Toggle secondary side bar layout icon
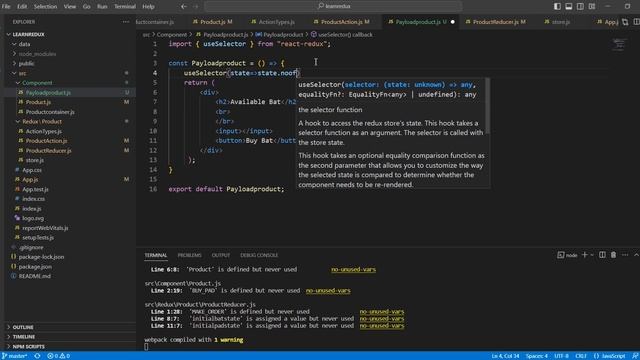 580,6
